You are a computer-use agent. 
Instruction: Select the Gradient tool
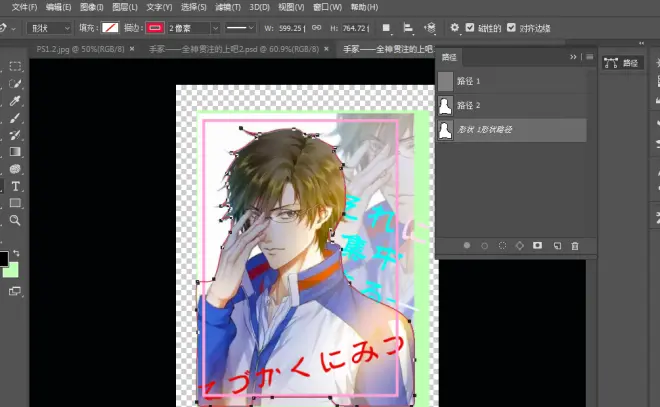[15, 152]
